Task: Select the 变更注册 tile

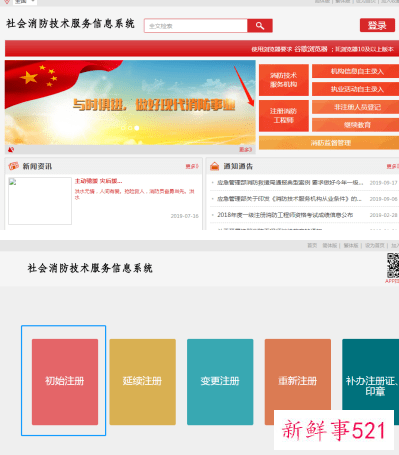Action: point(220,382)
